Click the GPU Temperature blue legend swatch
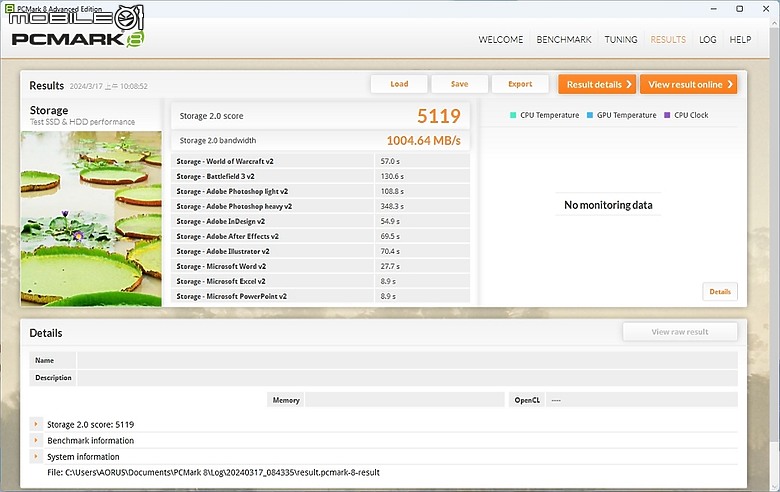This screenshot has width=780, height=492. pyautogui.click(x=589, y=115)
